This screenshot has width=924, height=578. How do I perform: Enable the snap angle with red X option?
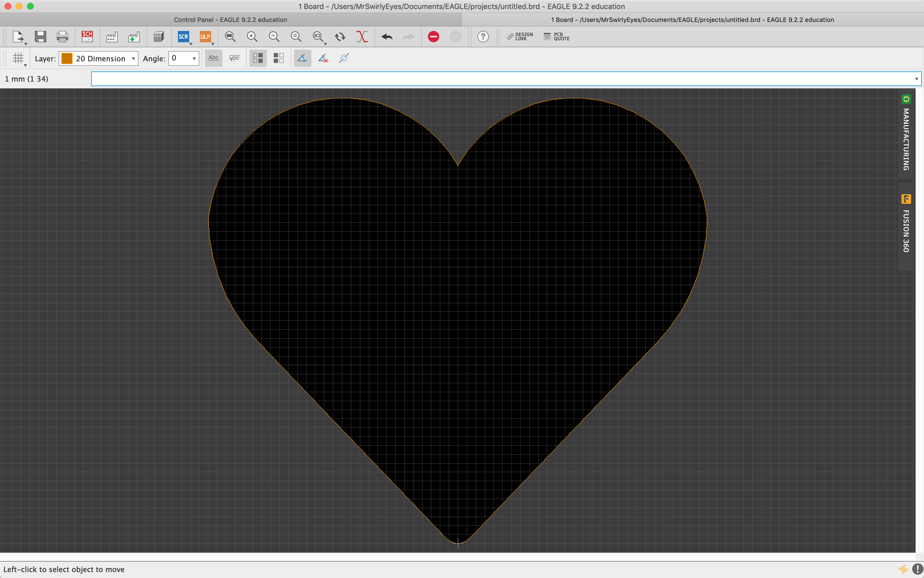pyautogui.click(x=323, y=58)
